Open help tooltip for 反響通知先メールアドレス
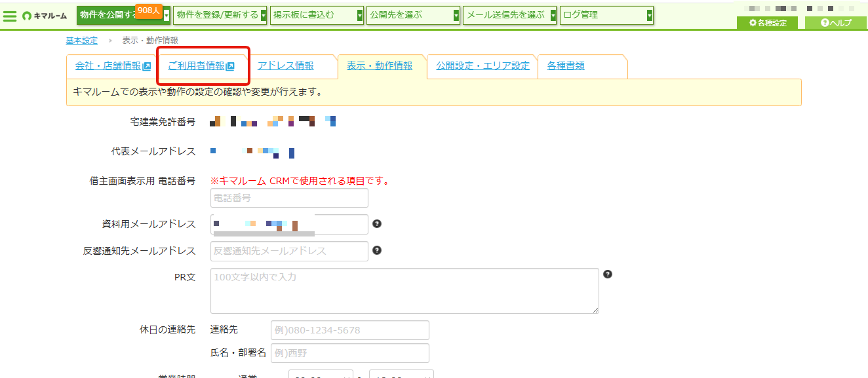This screenshot has width=868, height=378. pyautogui.click(x=377, y=250)
